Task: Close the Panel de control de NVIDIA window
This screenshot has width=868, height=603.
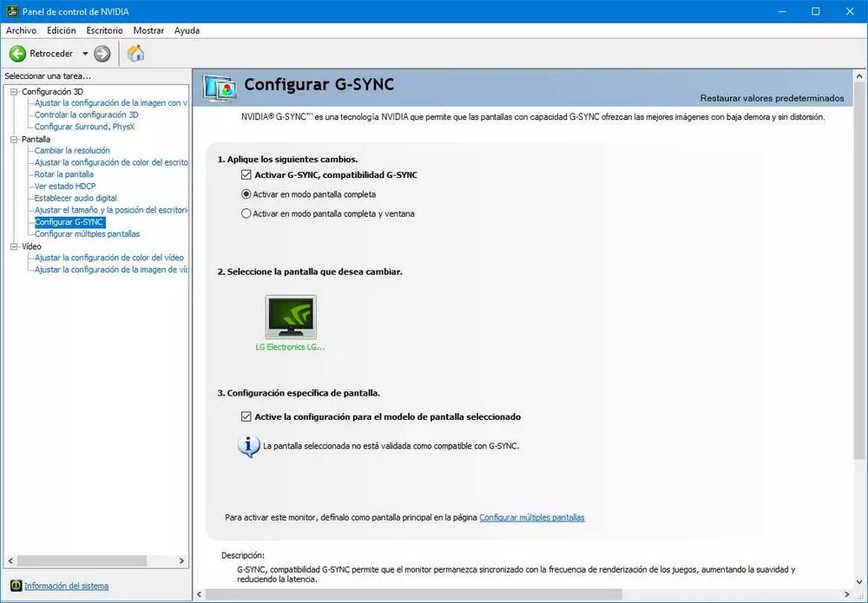Action: [x=850, y=11]
